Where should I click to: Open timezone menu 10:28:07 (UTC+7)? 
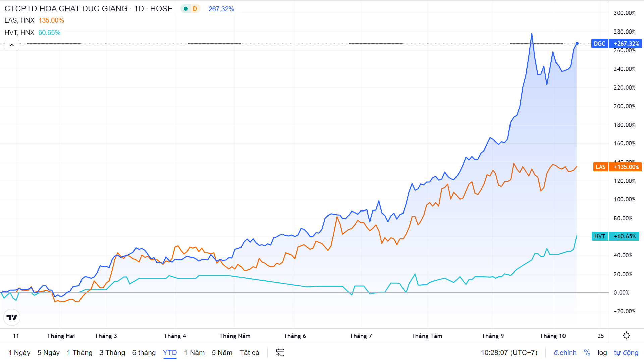point(509,353)
